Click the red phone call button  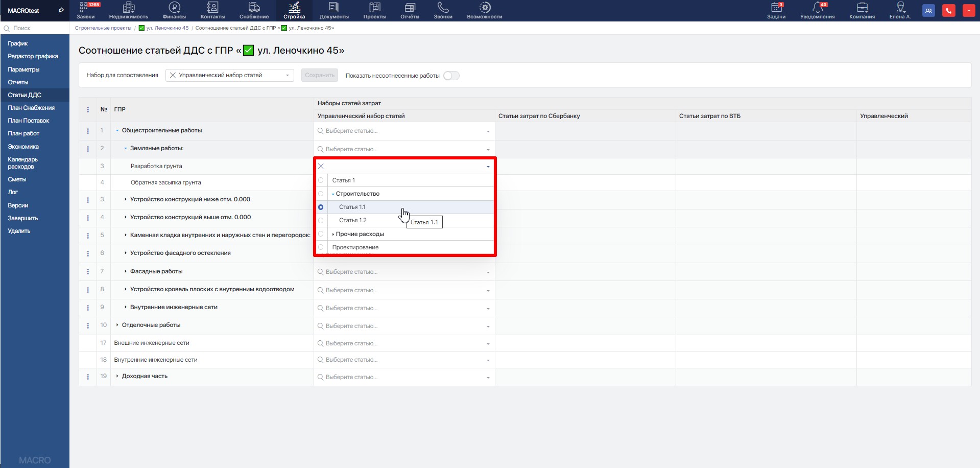pos(948,11)
